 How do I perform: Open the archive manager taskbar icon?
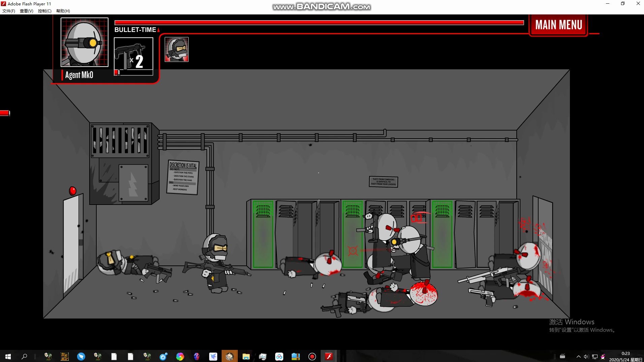click(x=295, y=356)
